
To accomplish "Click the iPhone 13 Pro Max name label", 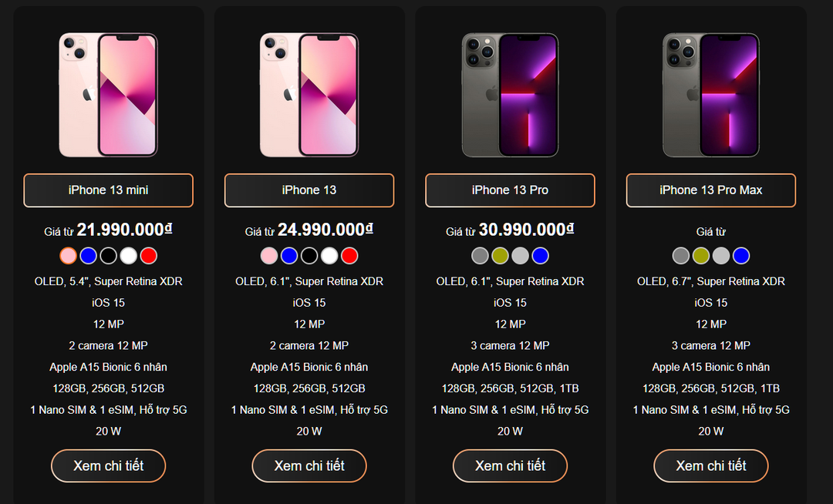I will 710,190.
